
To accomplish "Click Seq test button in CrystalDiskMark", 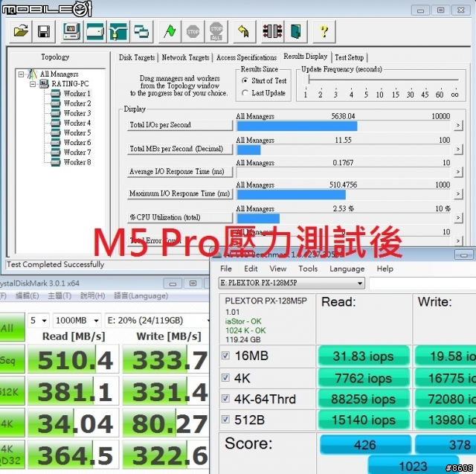I will [x=12, y=359].
